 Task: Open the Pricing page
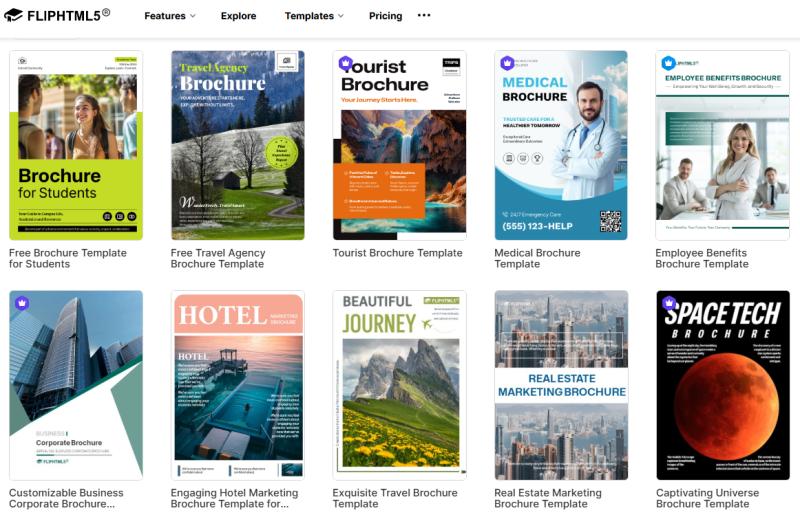(385, 16)
